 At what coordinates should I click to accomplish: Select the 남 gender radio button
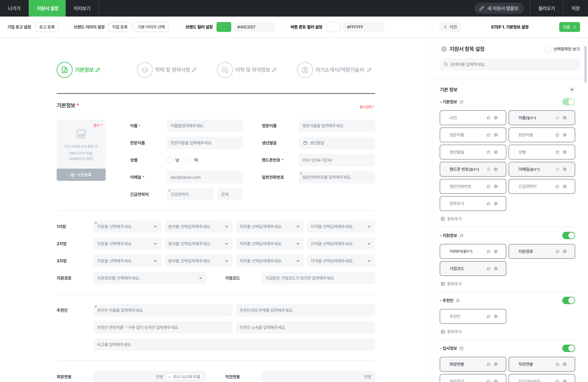[x=170, y=160]
